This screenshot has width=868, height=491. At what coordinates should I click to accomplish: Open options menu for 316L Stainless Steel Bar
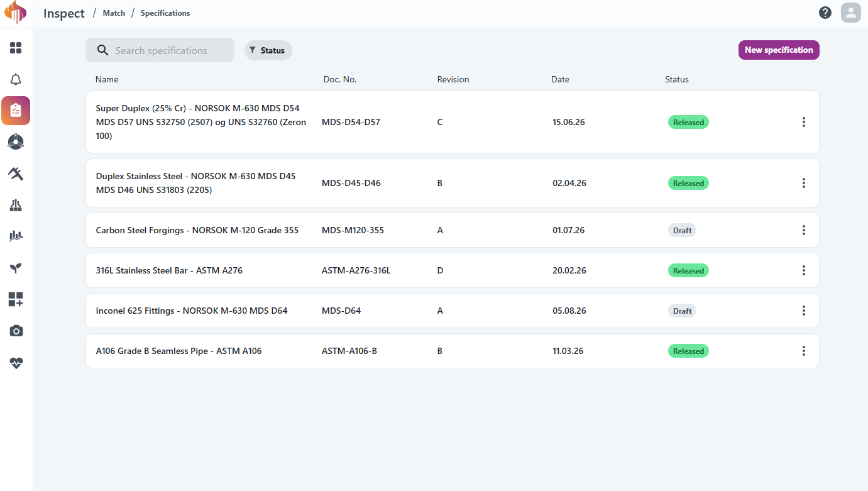(804, 270)
